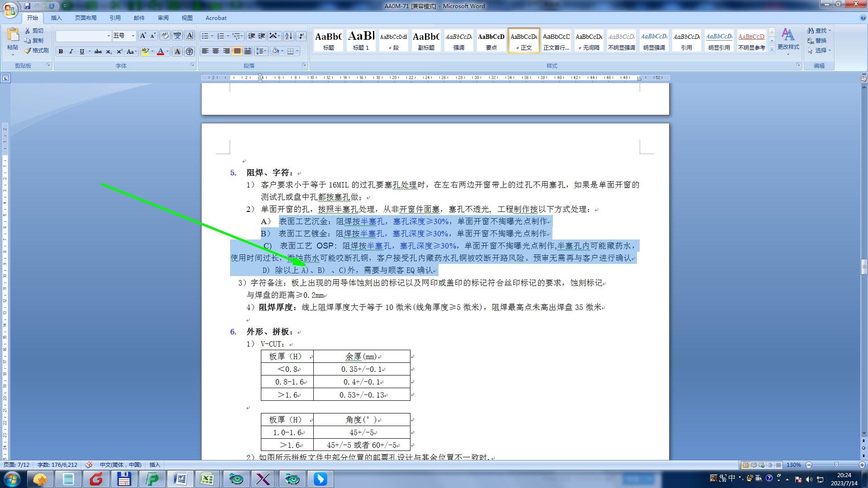Click the Sort A-Z paragraph icon

[288, 36]
